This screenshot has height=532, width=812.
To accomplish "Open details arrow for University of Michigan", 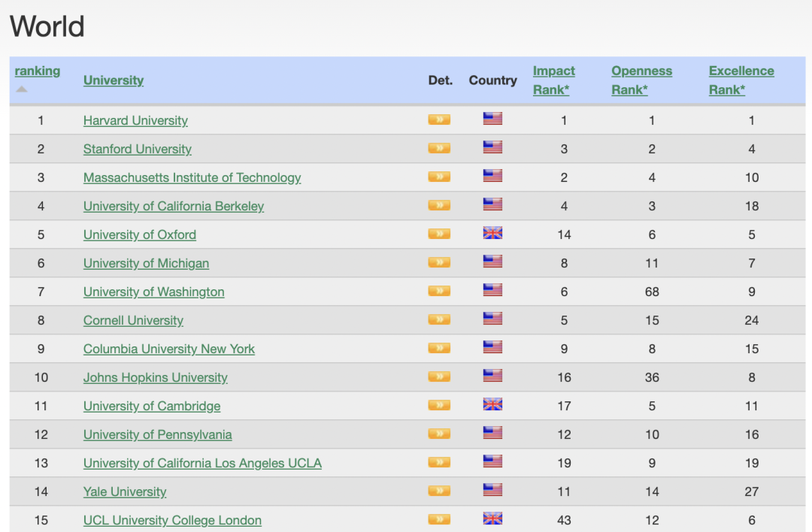I will pyautogui.click(x=439, y=262).
